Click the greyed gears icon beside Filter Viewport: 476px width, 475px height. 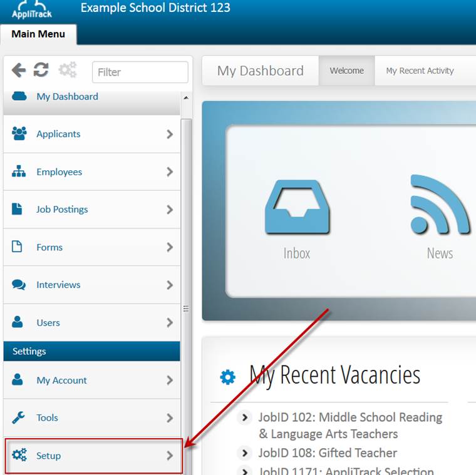point(68,69)
